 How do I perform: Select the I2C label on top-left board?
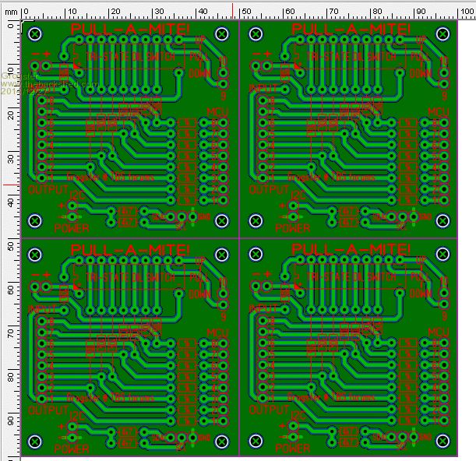pyautogui.click(x=76, y=195)
